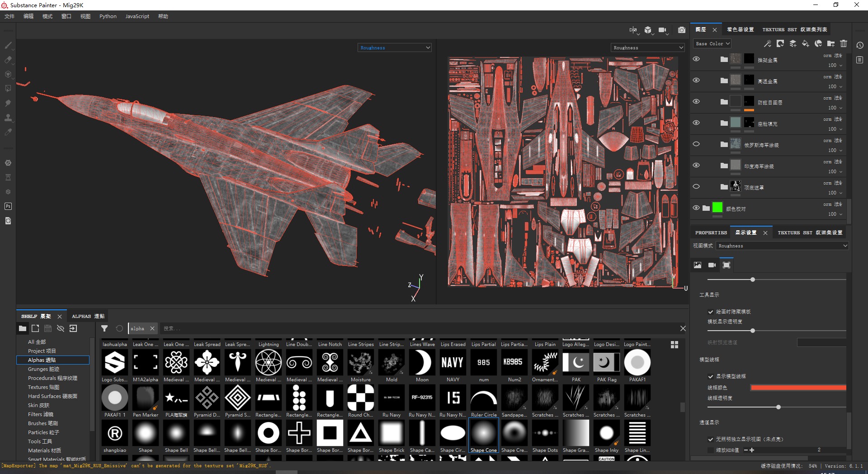Viewport: 868px width, 474px height.
Task: Select the Projection tool
Action: (x=8, y=74)
